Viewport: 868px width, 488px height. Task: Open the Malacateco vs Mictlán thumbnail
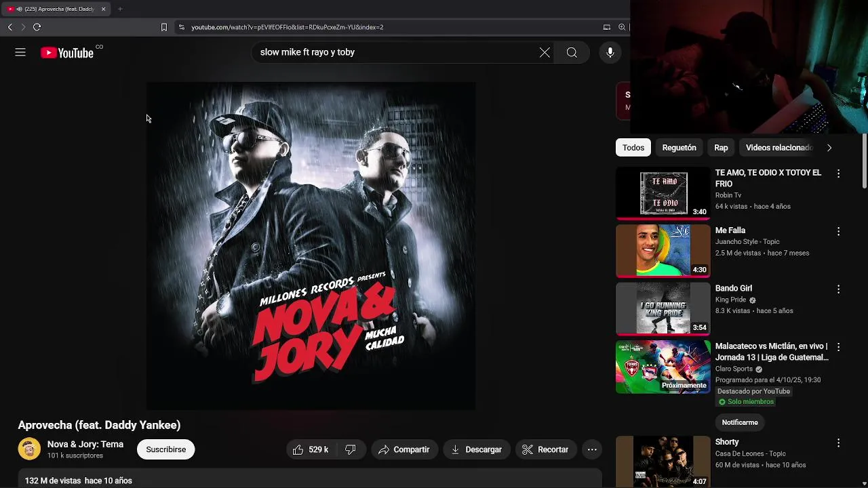(x=663, y=367)
